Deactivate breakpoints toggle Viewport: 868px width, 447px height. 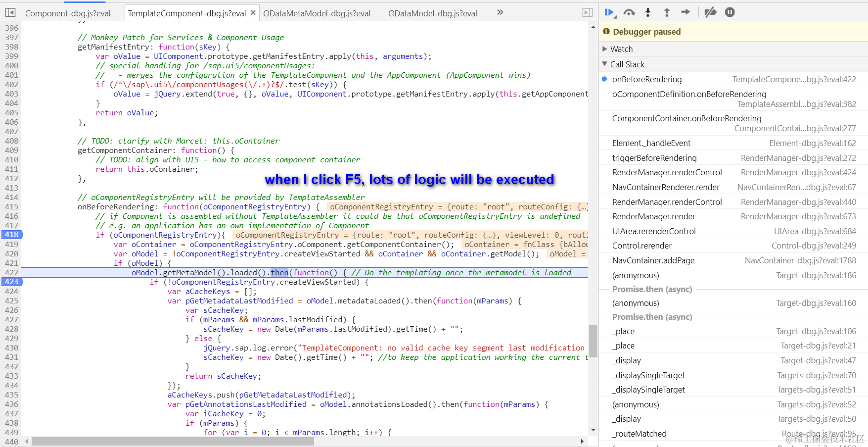click(711, 12)
